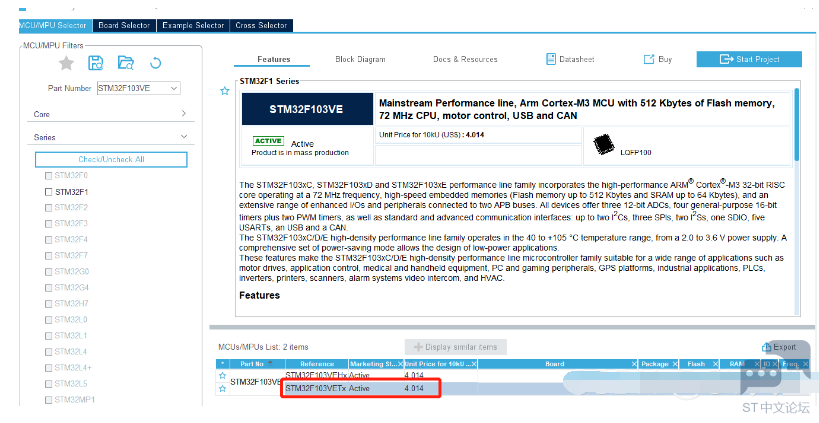Screen dimensions: 819x423
Task: Tick the STM32F2 series checkbox
Action: click(x=49, y=208)
